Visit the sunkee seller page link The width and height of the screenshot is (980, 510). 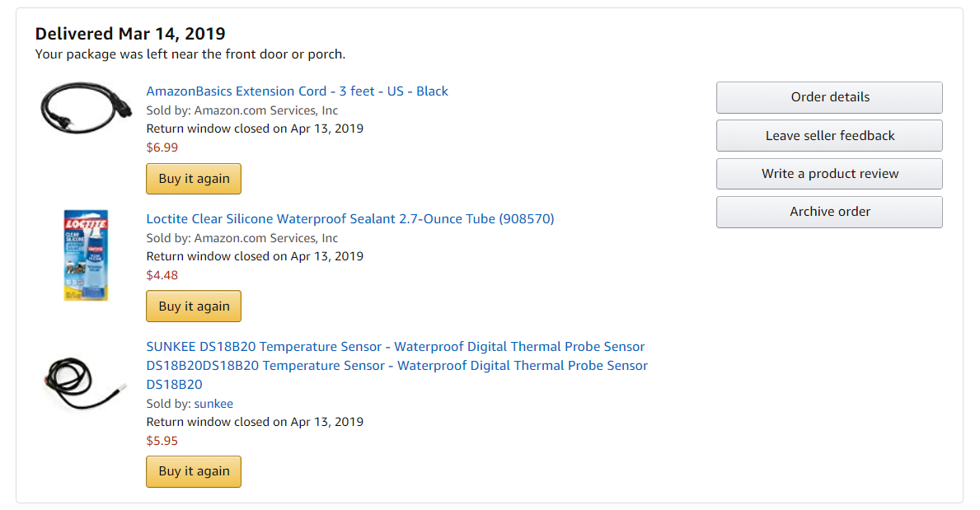coord(213,404)
